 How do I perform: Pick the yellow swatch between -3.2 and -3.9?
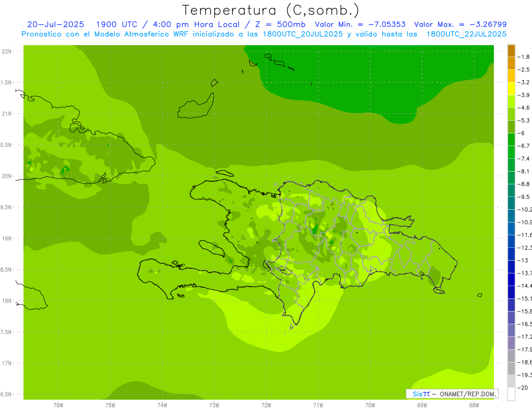click(511, 89)
